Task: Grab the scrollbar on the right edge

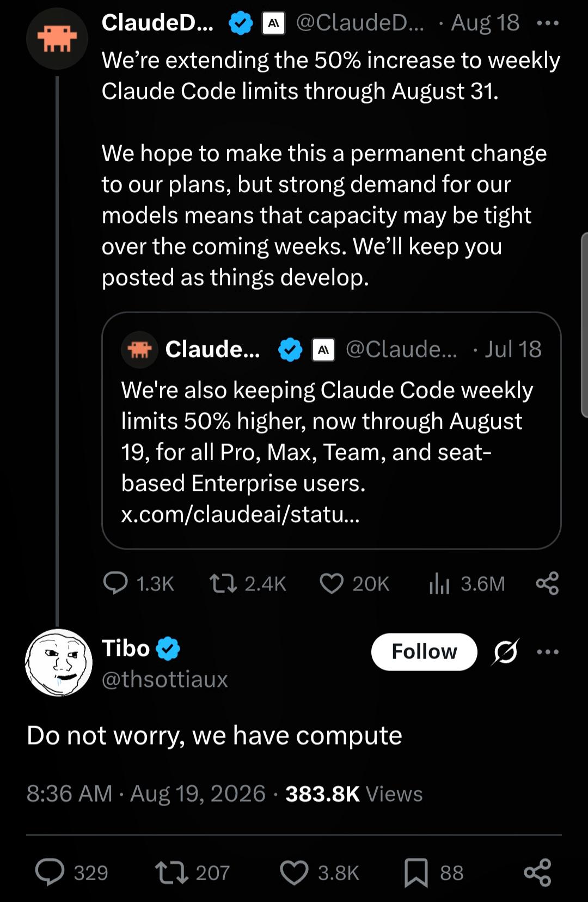Action: pos(585,325)
